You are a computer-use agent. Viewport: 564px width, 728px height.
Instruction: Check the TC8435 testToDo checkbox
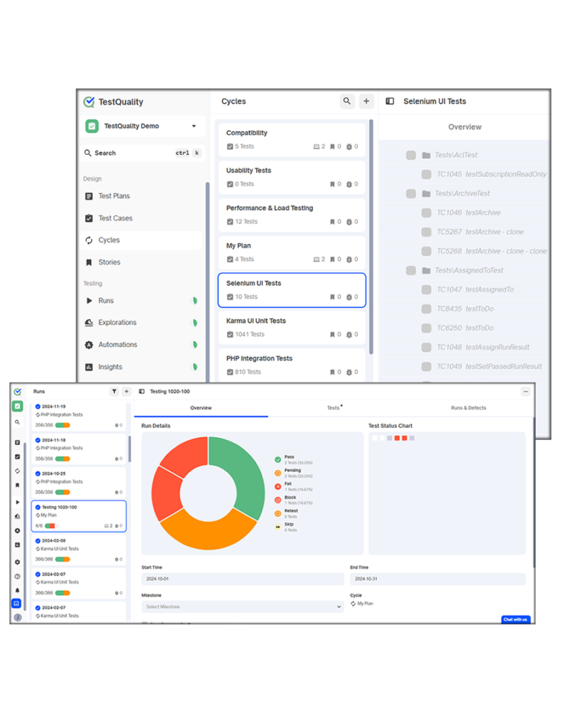426,309
